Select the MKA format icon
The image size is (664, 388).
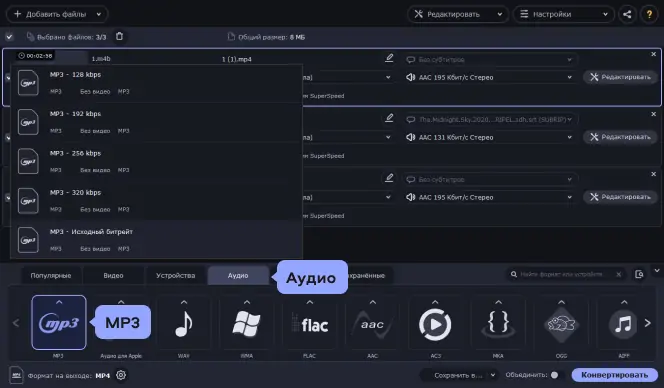pyautogui.click(x=498, y=324)
